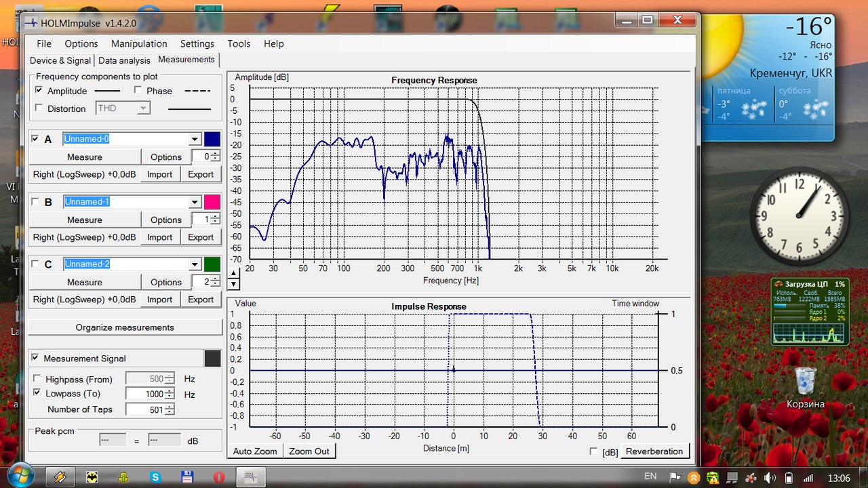Open the Manipulation menu
868x488 pixels.
pyautogui.click(x=139, y=43)
